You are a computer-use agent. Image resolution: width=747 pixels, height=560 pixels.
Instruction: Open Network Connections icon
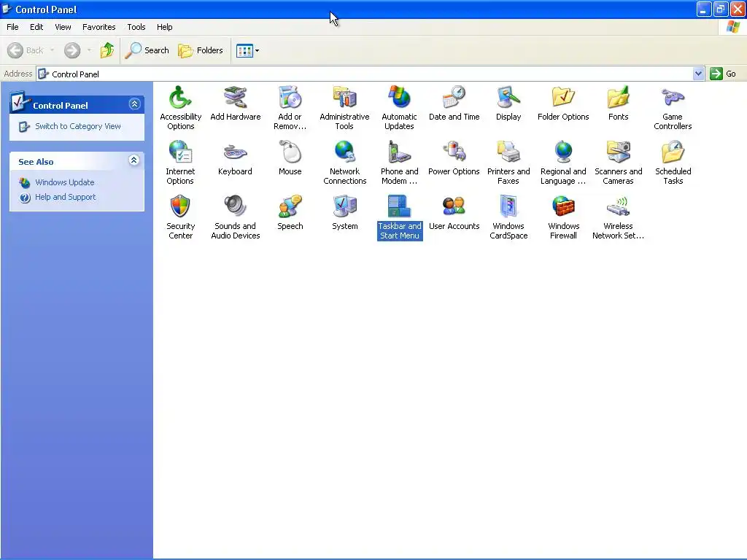tap(344, 163)
